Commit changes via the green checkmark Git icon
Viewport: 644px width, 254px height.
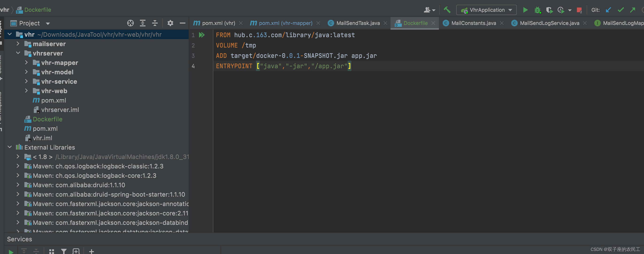click(x=621, y=10)
